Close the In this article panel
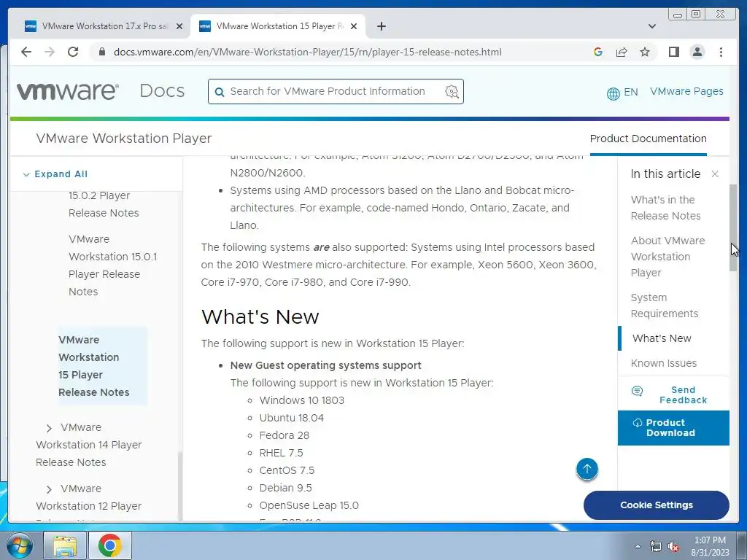This screenshot has width=747, height=560. click(x=715, y=174)
